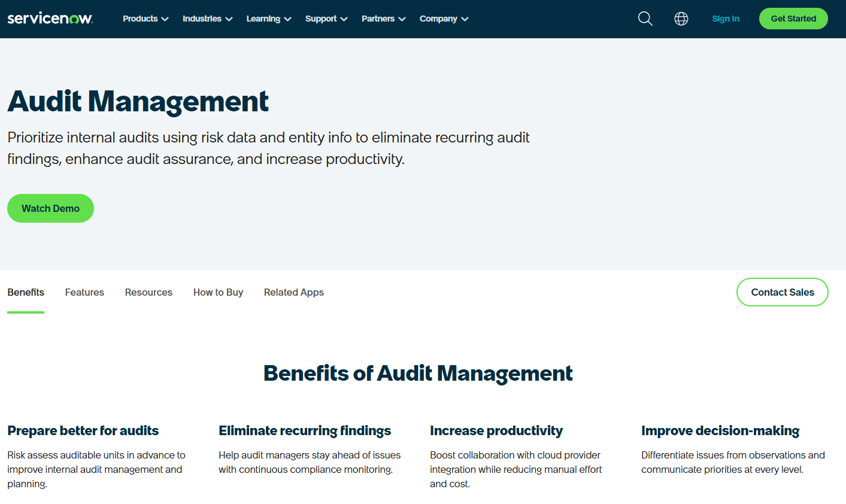Viewport: 846px width, 504px height.
Task: Click the ServiceNow logo
Action: click(x=50, y=19)
